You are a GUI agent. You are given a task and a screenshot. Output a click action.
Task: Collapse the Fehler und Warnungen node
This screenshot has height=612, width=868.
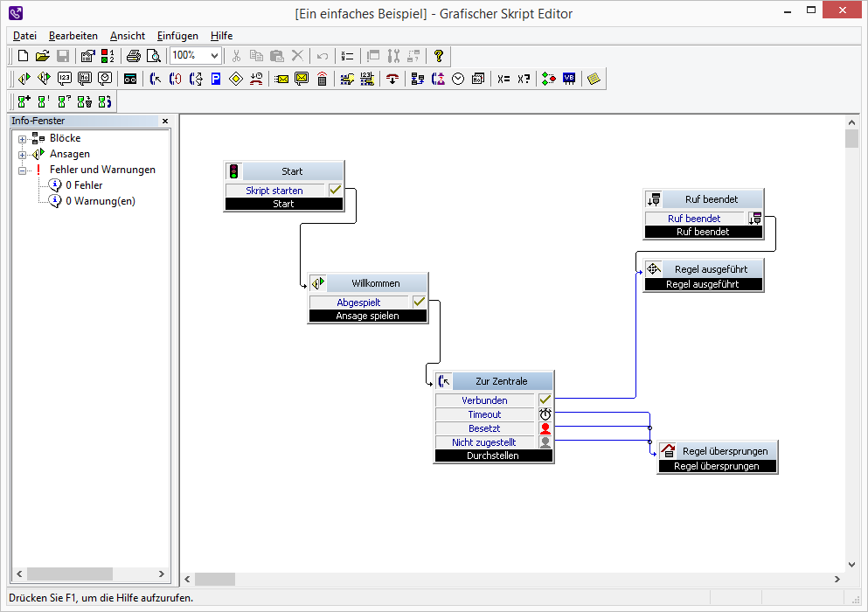pos(23,170)
